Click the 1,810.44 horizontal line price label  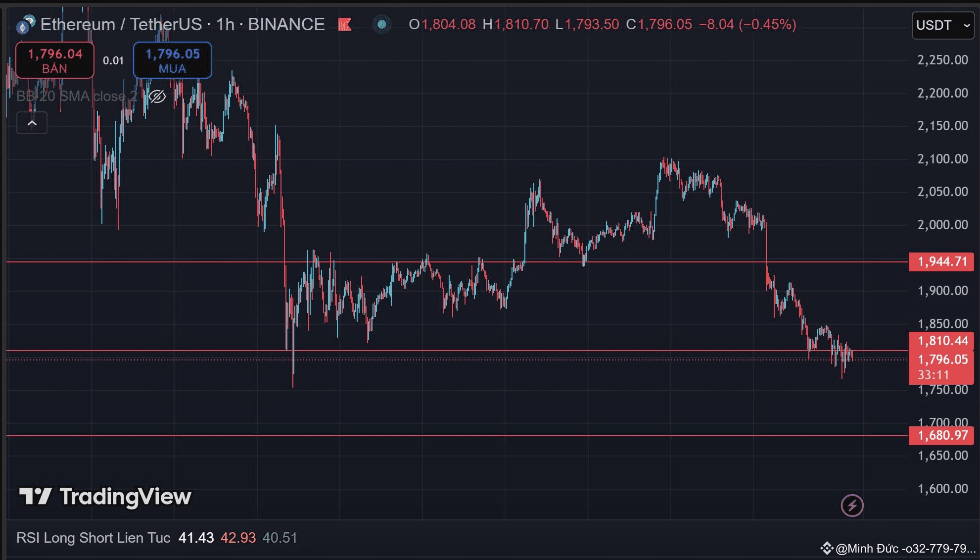[x=941, y=341]
